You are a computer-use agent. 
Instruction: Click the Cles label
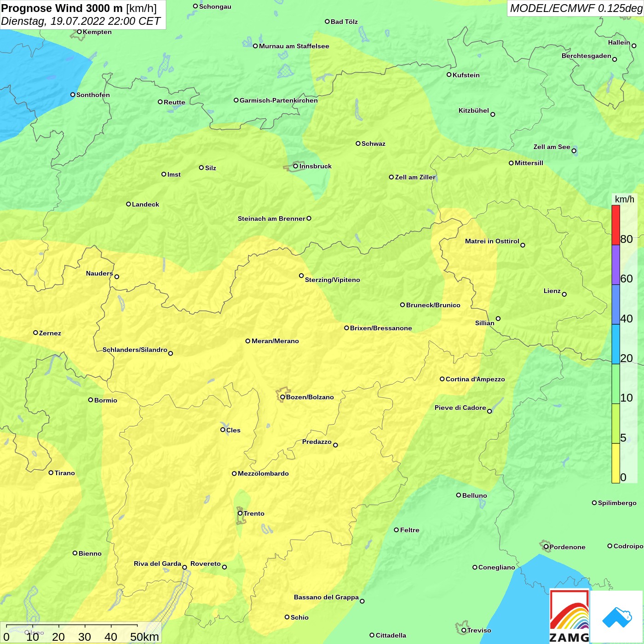pos(233,430)
